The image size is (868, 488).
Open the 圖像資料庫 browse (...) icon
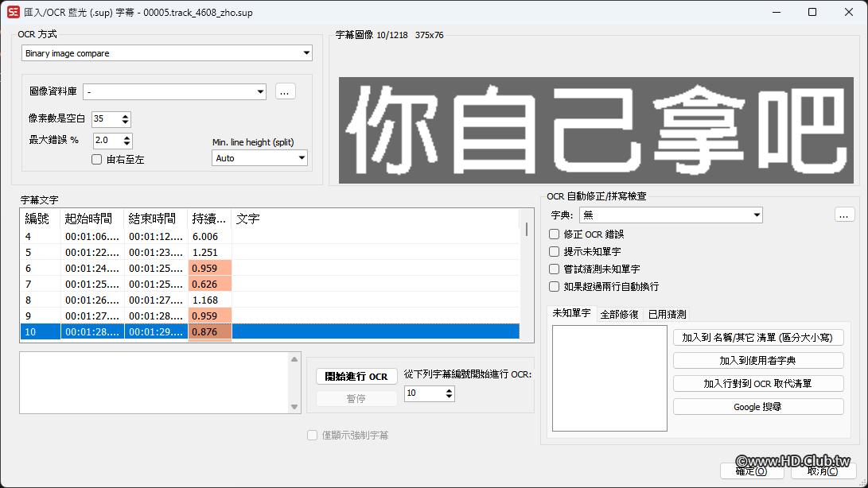click(x=285, y=91)
